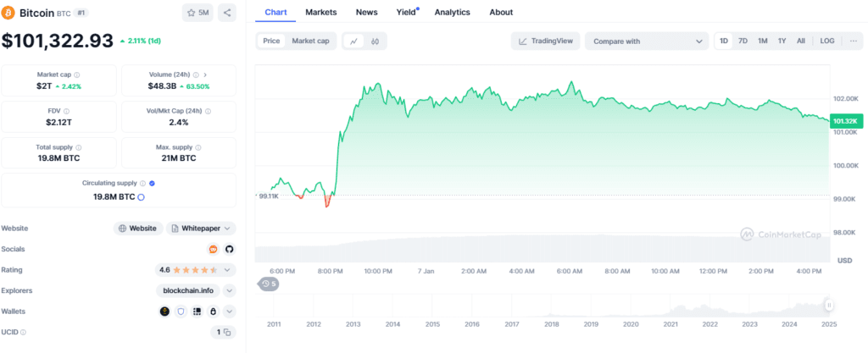This screenshot has width=868, height=353.
Task: Open the Yield tab
Action: 406,12
